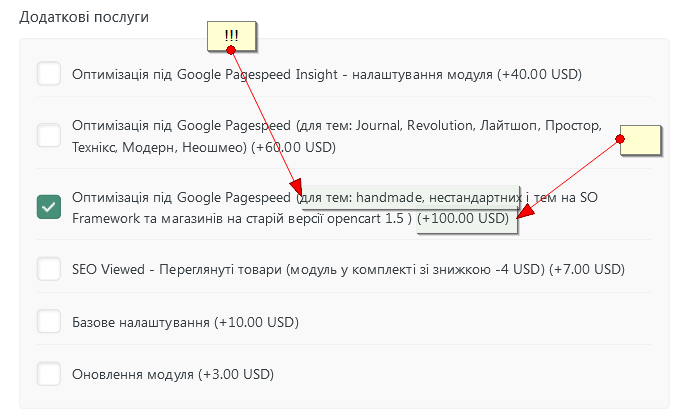Click the red dot on blank note

[x=621, y=140]
